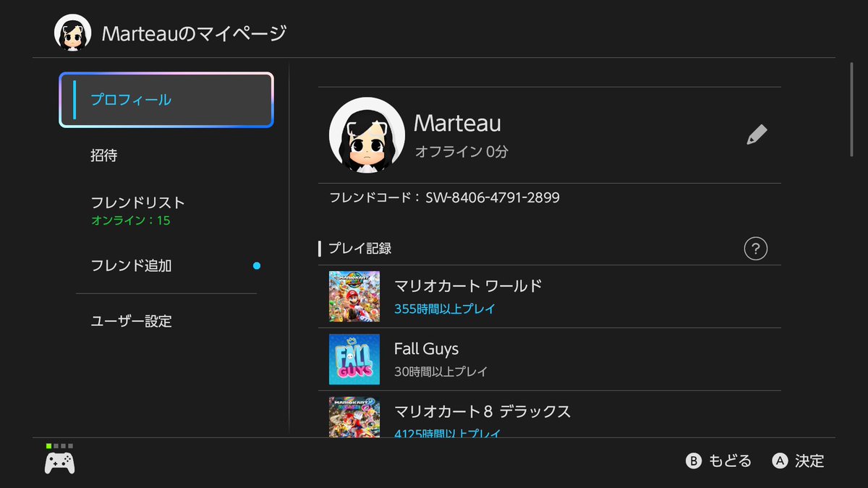
Task: Click the B button back icon
Action: [694, 461]
